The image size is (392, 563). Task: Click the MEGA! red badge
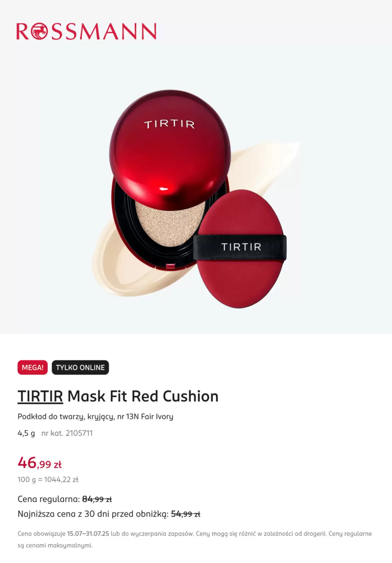tap(33, 367)
